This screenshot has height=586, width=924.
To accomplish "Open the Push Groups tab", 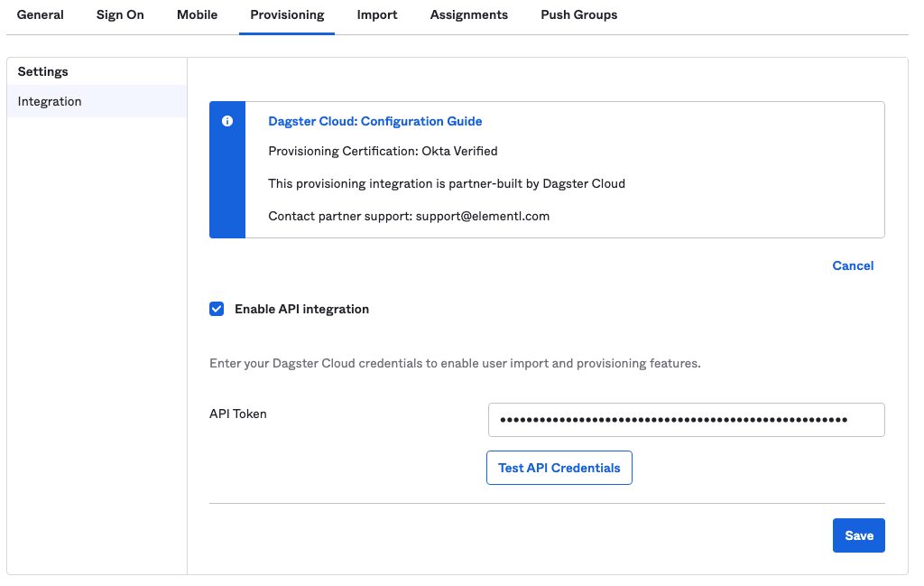I will 578,15.
